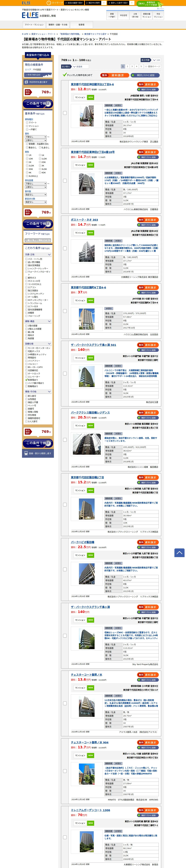The height and width of the screenshot is (868, 186).
Task: Open listing パークアクシス飯田橋レジデンス
Action: 90,412
